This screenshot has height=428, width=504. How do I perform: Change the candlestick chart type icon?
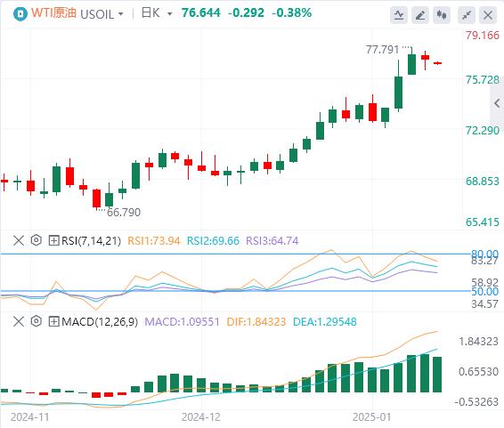442,15
